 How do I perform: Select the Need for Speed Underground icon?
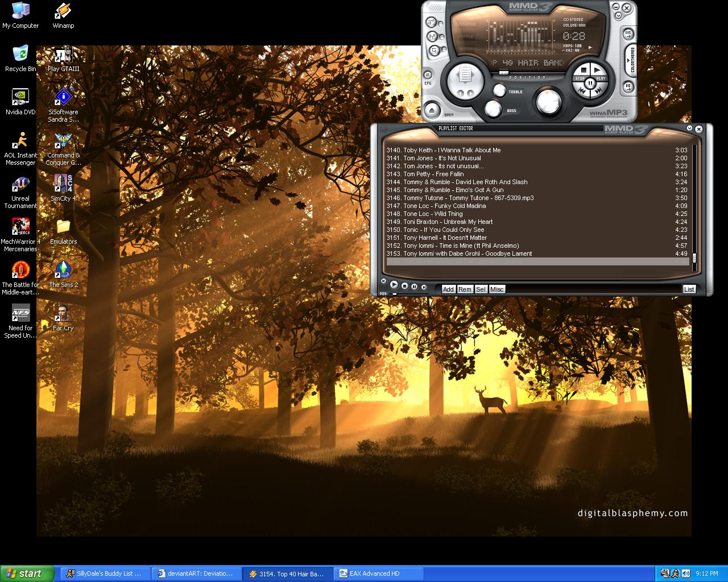click(20, 321)
